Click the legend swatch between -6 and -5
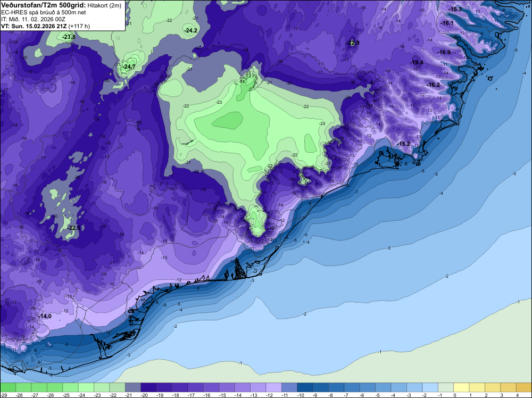The image size is (532, 398). (x=367, y=387)
